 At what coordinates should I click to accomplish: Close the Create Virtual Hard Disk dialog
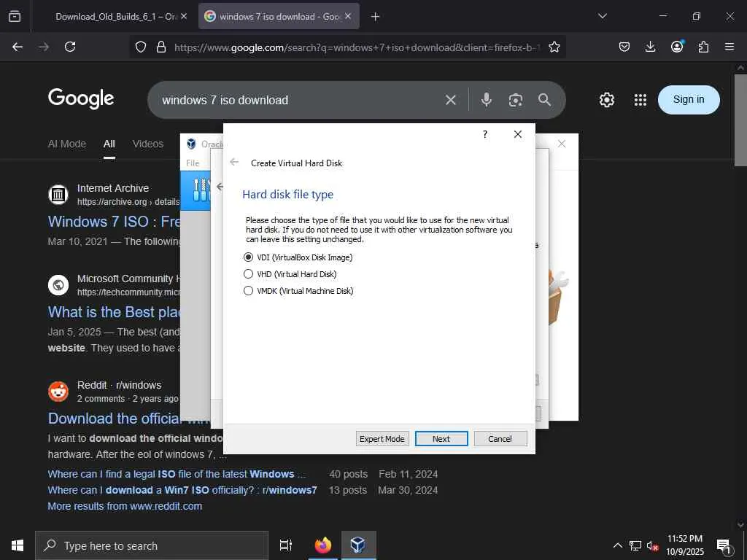pos(518,134)
